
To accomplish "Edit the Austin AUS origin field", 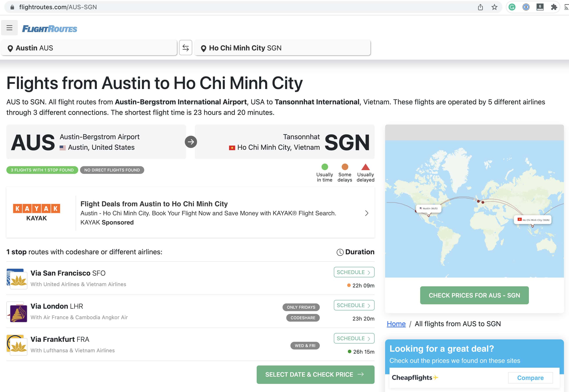I will tap(89, 48).
